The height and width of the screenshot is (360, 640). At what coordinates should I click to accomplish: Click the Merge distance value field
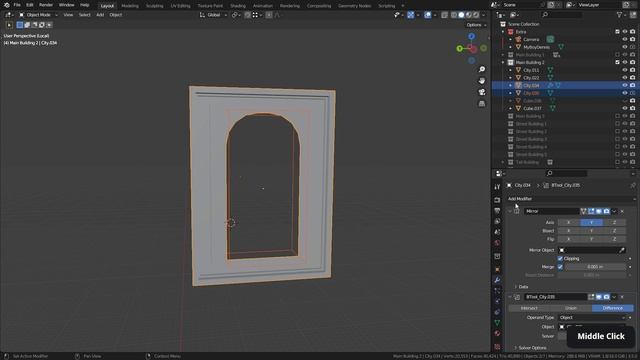(595, 267)
